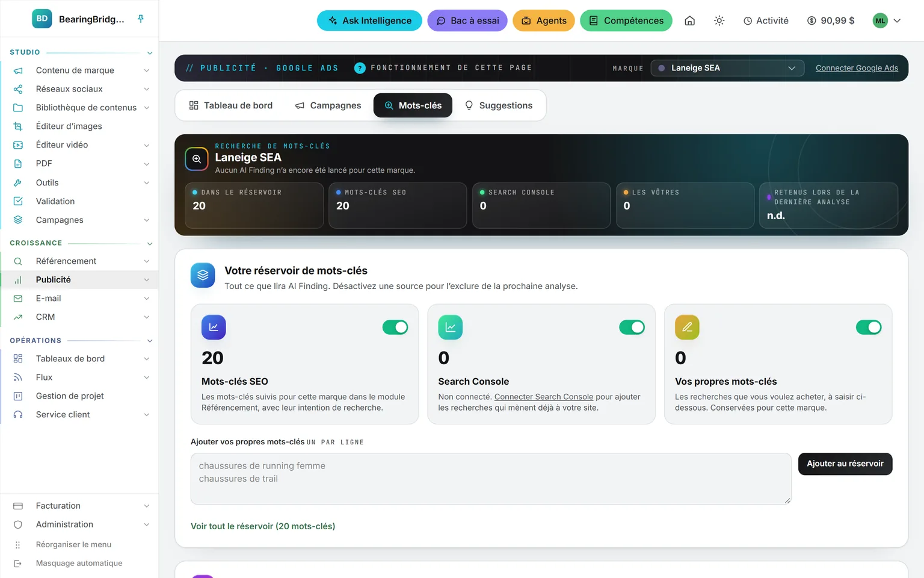Click the Facturation card icon
This screenshot has height=578, width=924.
click(18, 506)
